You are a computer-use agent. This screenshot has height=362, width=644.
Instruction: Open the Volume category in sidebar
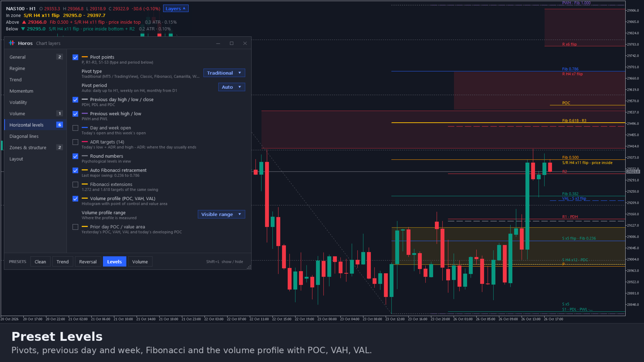click(35, 113)
